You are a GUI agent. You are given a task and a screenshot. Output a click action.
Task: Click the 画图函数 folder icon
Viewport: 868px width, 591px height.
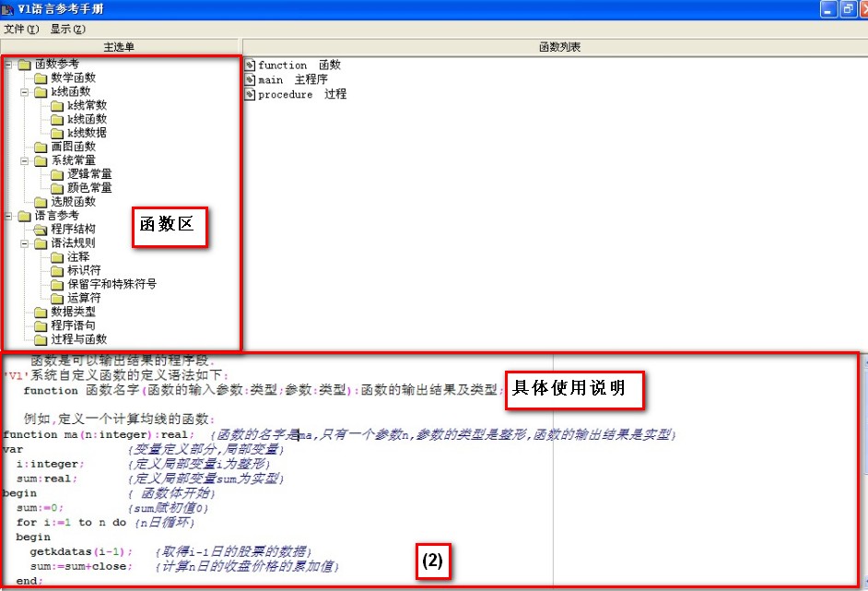click(41, 147)
